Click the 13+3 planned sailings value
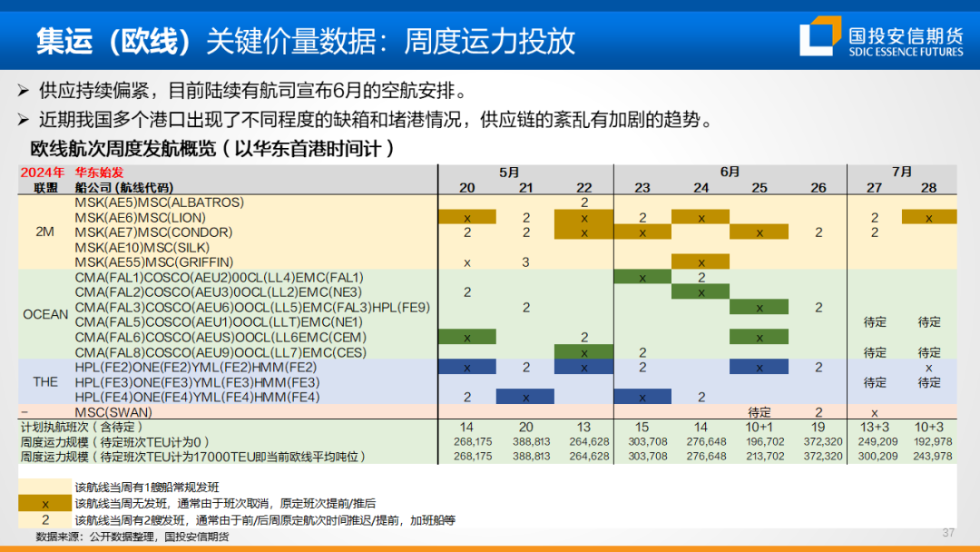Image resolution: width=980 pixels, height=552 pixels. pyautogui.click(x=875, y=427)
